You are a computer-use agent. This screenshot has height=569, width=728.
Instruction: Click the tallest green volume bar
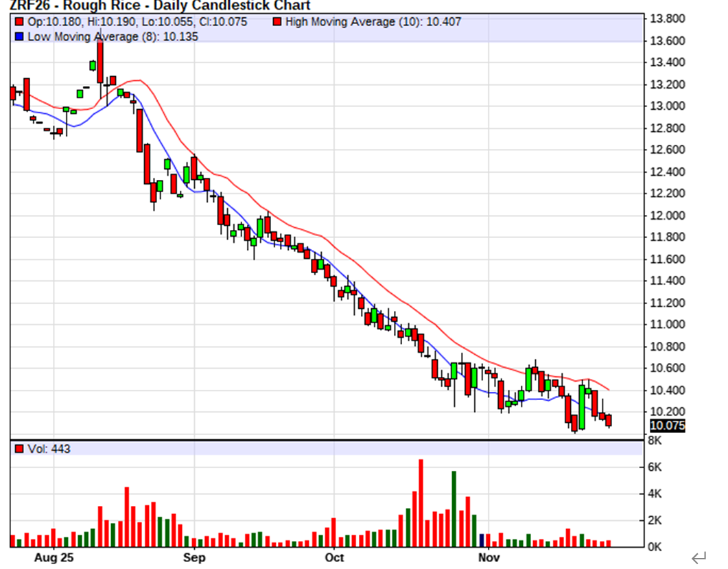coord(454,509)
